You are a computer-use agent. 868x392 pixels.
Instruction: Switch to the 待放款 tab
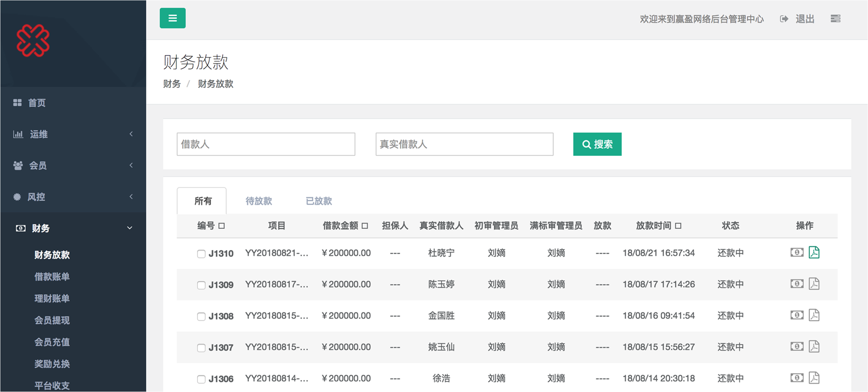(259, 201)
